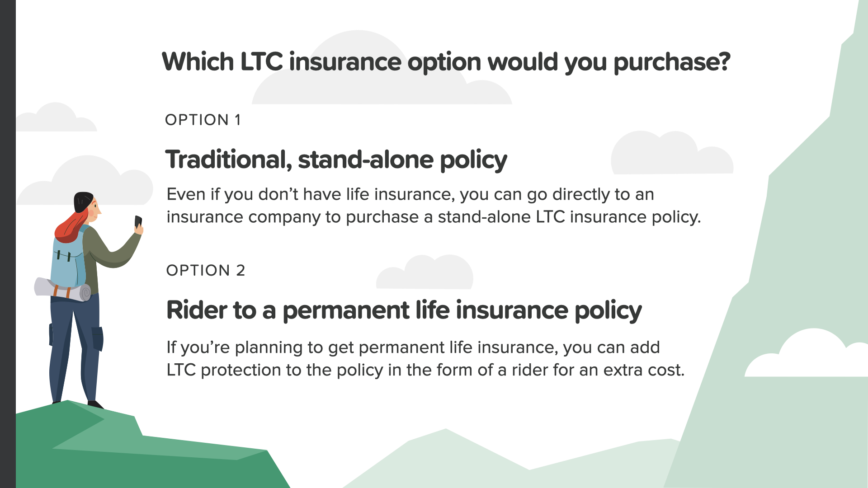The image size is (868, 488).
Task: Click the hiker's blue backpack
Action: tap(67, 264)
